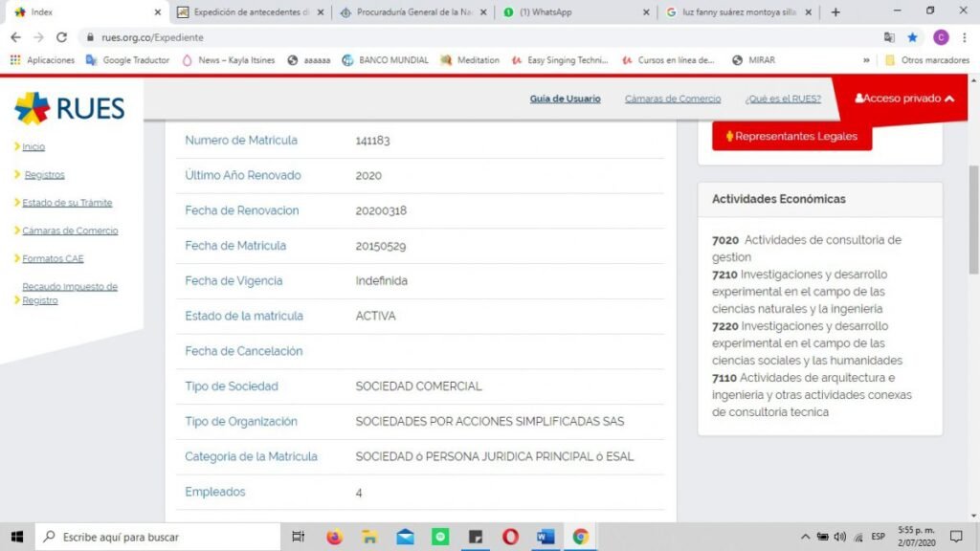Open Cámaras de Comercio in the left sidebar
The width and height of the screenshot is (980, 551).
(x=70, y=231)
